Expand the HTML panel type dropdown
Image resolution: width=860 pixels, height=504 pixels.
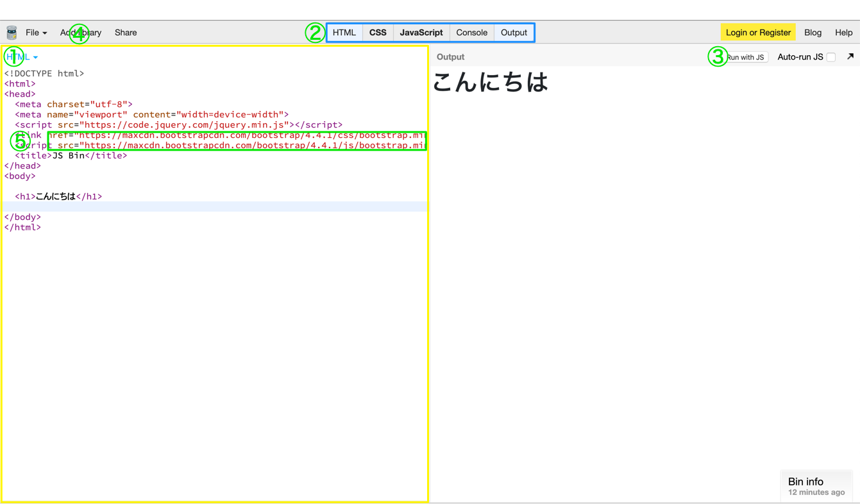tap(21, 56)
